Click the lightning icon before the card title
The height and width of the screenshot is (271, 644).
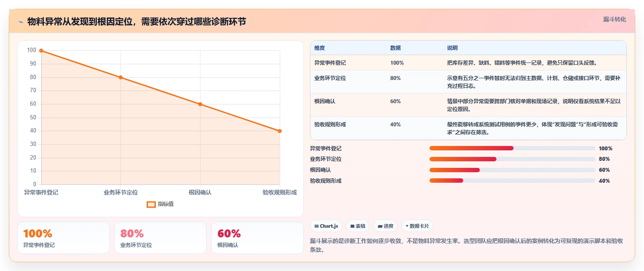[x=21, y=22]
